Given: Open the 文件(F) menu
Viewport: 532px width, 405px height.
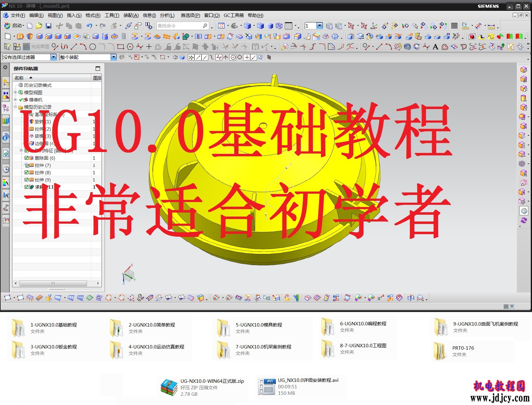Looking at the screenshot, I should (18, 15).
